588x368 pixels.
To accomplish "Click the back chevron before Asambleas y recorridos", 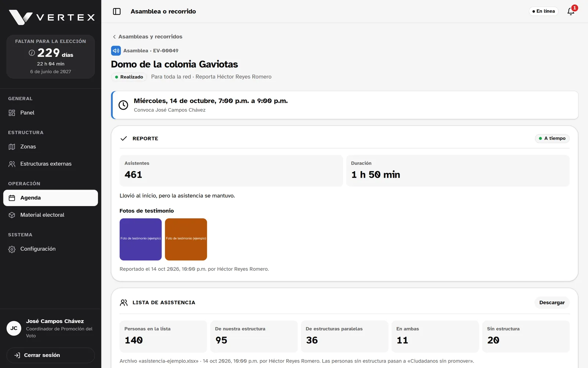I will tap(114, 37).
